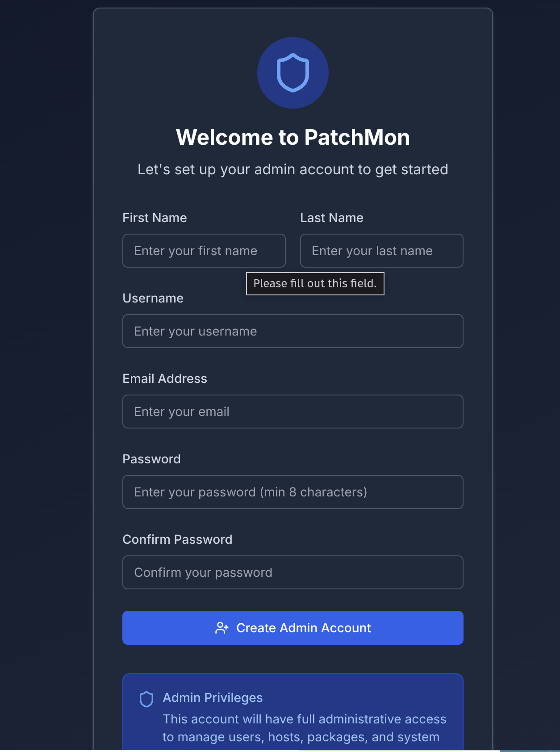Focus the Last Name input field
The image size is (560, 752).
pyautogui.click(x=381, y=251)
